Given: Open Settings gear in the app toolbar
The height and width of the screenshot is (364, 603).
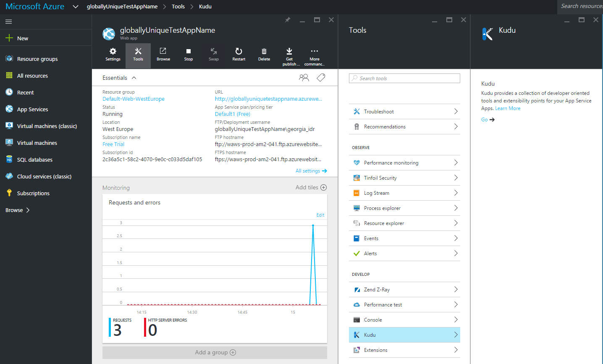Looking at the screenshot, I should click(x=113, y=54).
